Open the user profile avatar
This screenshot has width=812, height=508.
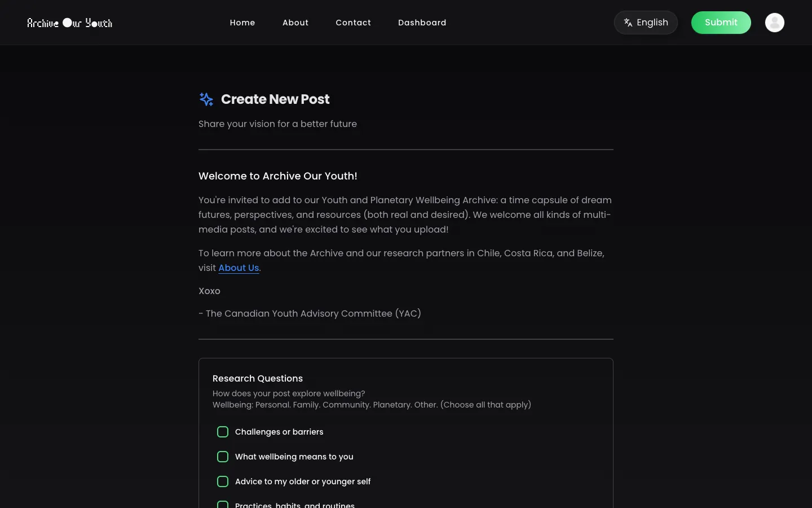pyautogui.click(x=775, y=23)
